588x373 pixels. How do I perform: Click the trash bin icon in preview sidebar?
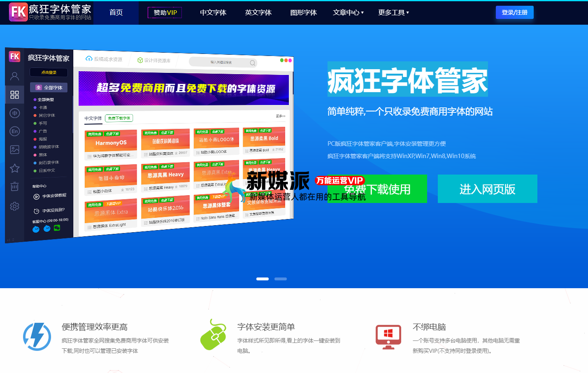(x=14, y=186)
